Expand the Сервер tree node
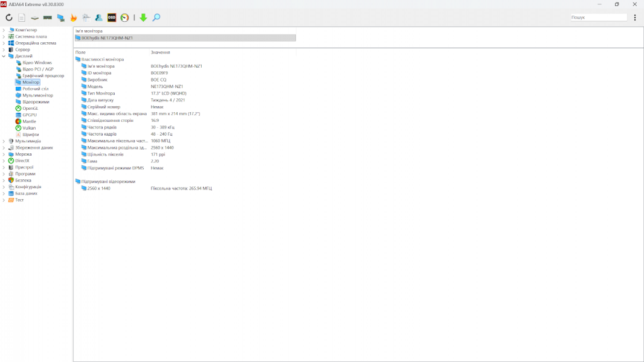The height and width of the screenshot is (362, 644). coord(4,49)
